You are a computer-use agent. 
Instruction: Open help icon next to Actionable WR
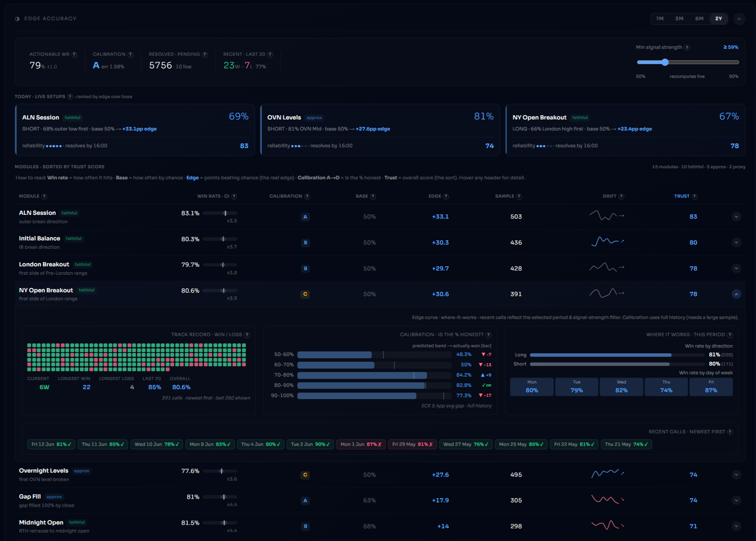(74, 55)
